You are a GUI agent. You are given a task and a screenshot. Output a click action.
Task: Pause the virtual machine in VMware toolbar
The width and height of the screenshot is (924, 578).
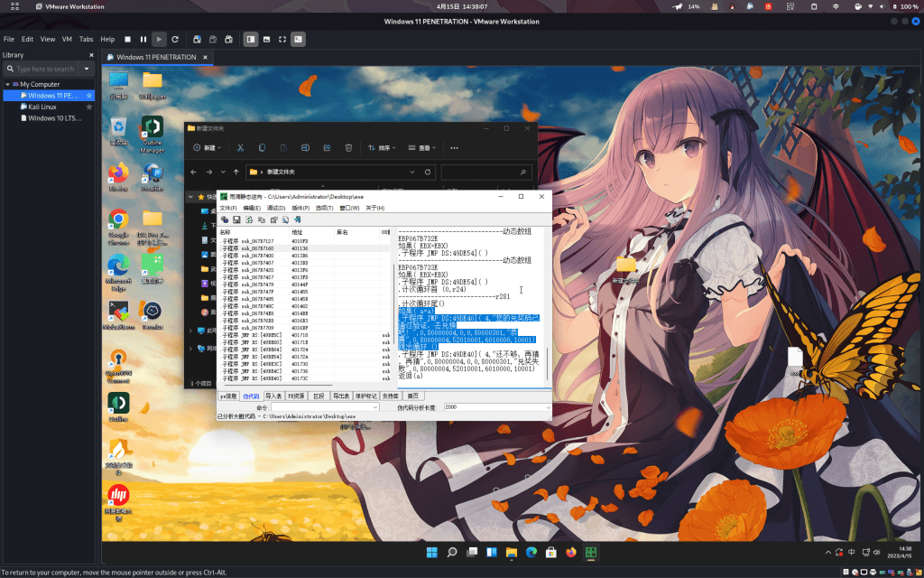coord(143,40)
